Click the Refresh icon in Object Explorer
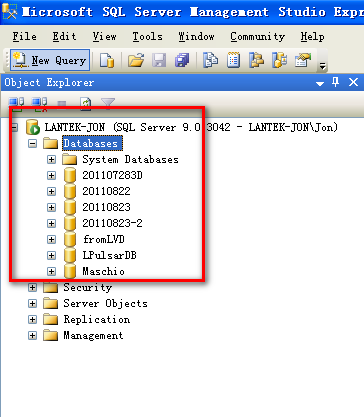 click(86, 103)
